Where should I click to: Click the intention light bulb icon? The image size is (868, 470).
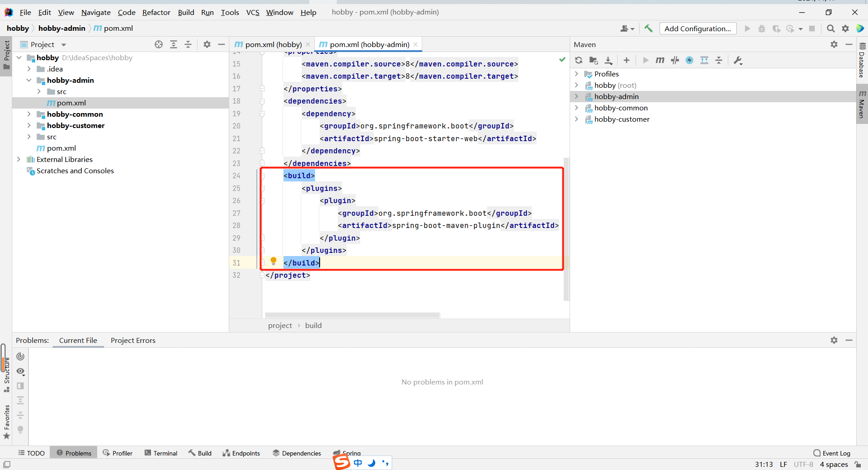274,261
